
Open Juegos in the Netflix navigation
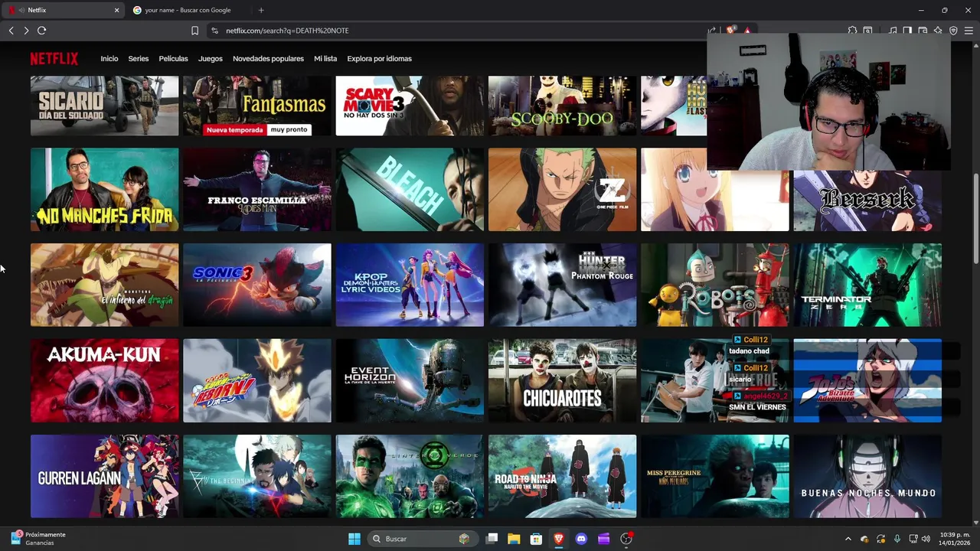pyautogui.click(x=211, y=59)
